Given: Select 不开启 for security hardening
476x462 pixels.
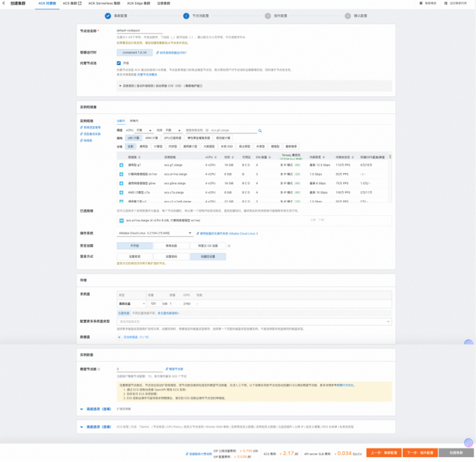Looking at the screenshot, I should pos(135,246).
